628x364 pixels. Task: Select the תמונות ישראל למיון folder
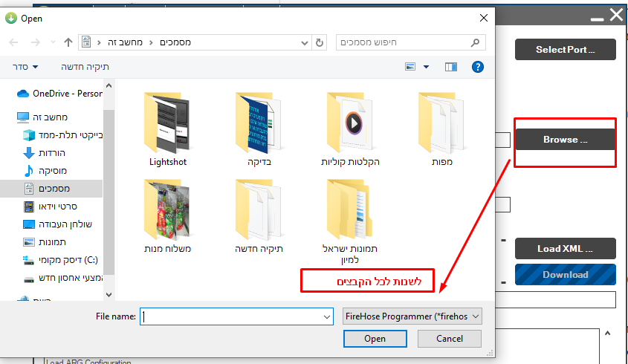click(351, 221)
